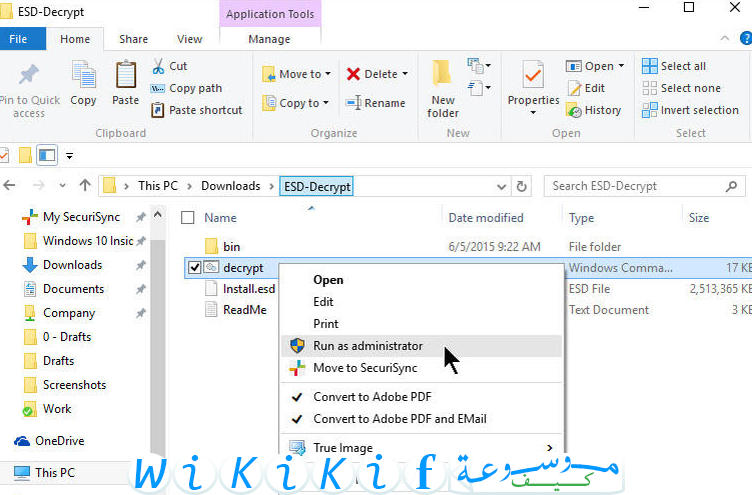Open Customize Quick Access Toolbar dropdown
This screenshot has width=752, height=495.
click(70, 156)
